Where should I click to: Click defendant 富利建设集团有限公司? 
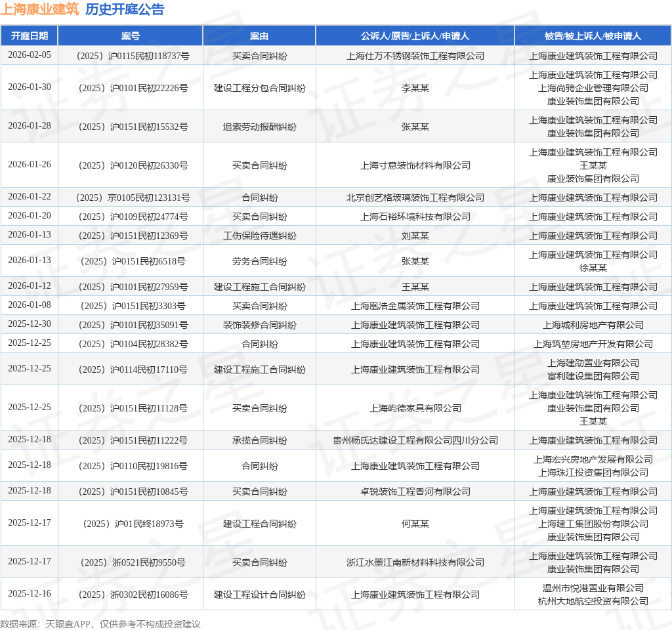[x=593, y=376]
